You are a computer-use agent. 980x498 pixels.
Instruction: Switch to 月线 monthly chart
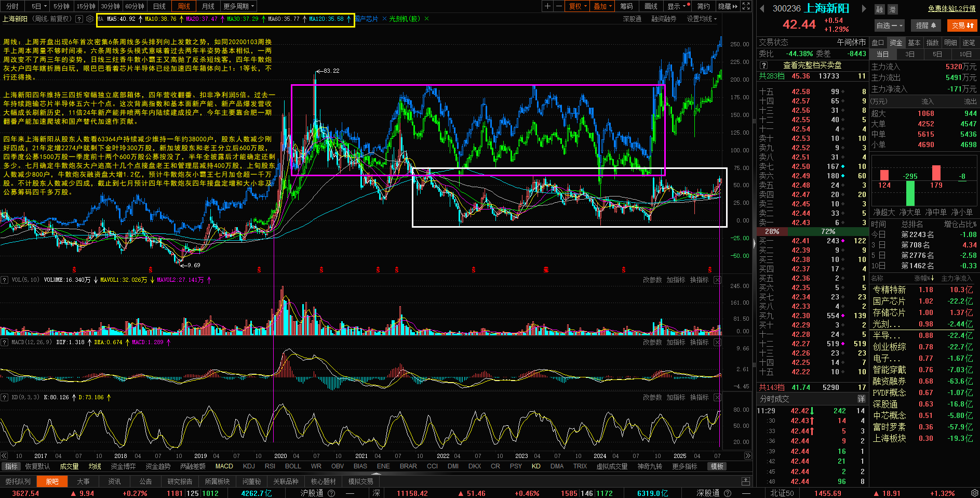(208, 6)
